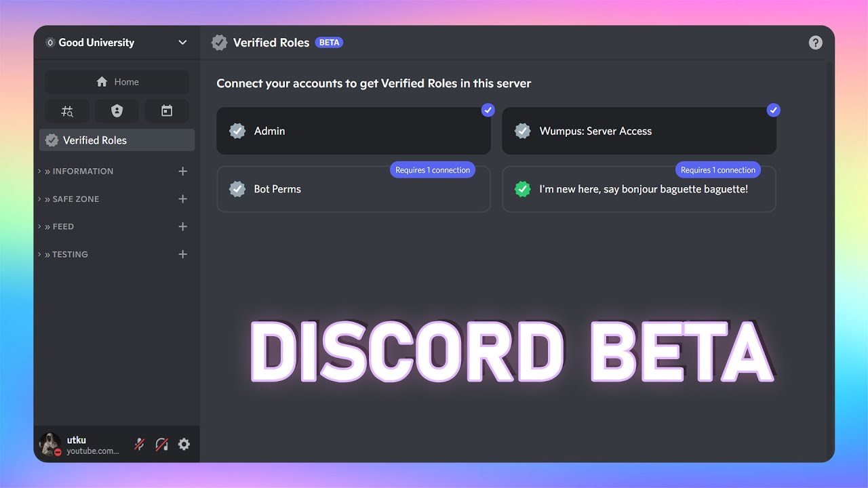Toggle the Wumpus: Server Access checkmark
This screenshot has height=488, width=868.
point(773,110)
